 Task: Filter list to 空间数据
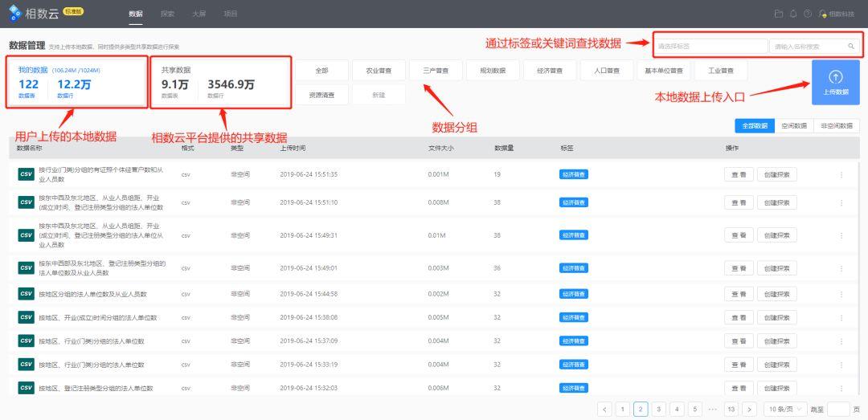(x=794, y=126)
